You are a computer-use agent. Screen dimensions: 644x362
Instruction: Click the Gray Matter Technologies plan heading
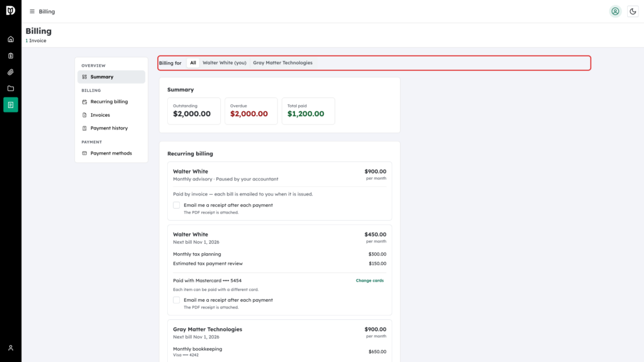(208, 329)
